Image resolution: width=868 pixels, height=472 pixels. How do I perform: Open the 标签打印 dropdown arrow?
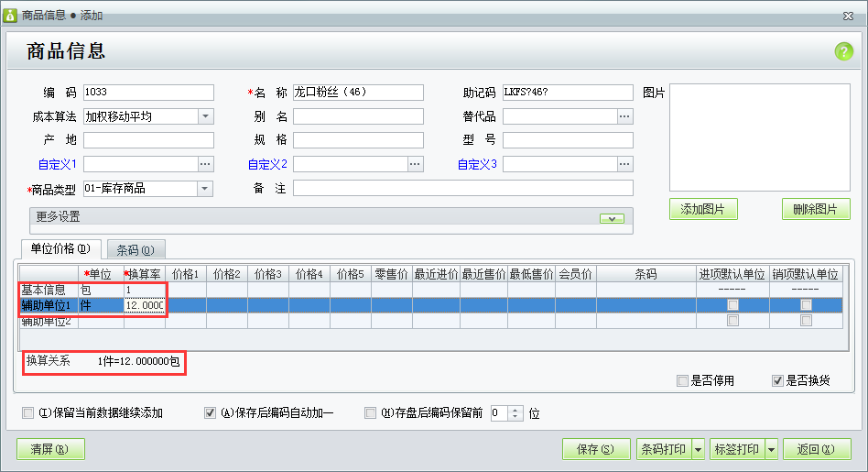[x=771, y=449]
